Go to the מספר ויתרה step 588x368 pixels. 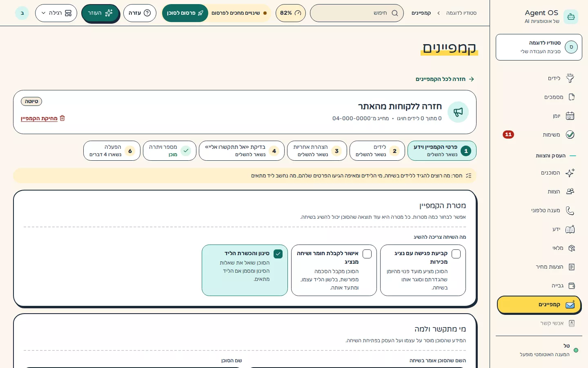click(169, 151)
